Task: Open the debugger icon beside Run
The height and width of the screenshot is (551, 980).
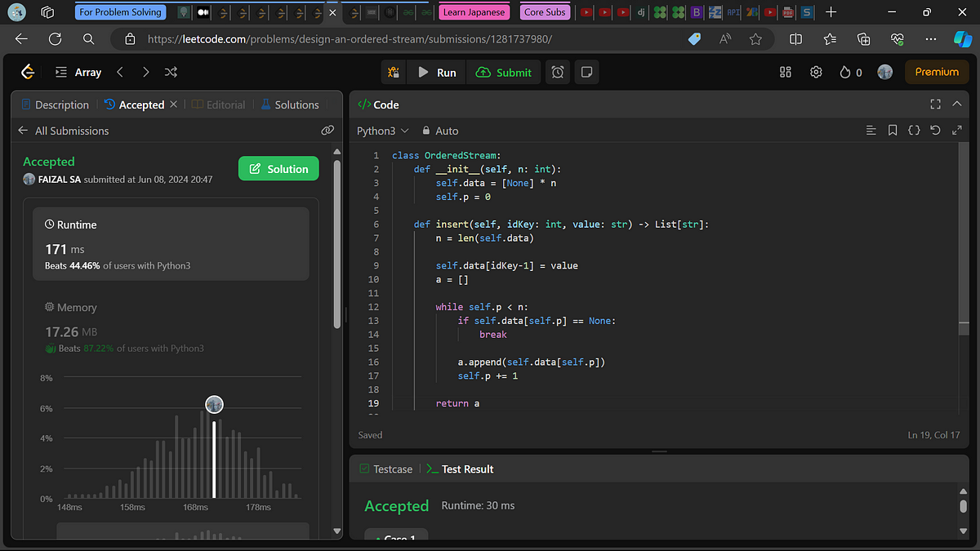Action: point(394,72)
